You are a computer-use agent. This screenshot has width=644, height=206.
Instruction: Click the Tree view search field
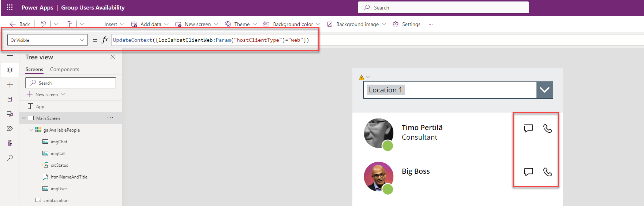tap(71, 83)
